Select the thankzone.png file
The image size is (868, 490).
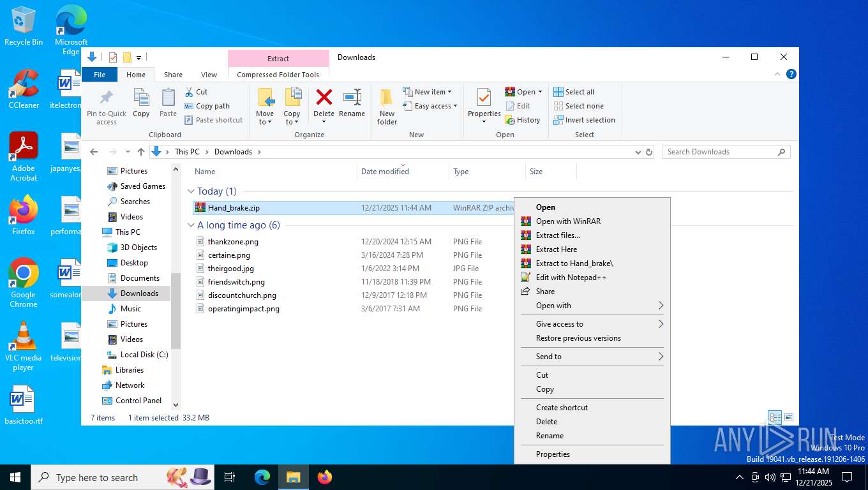[x=233, y=242]
